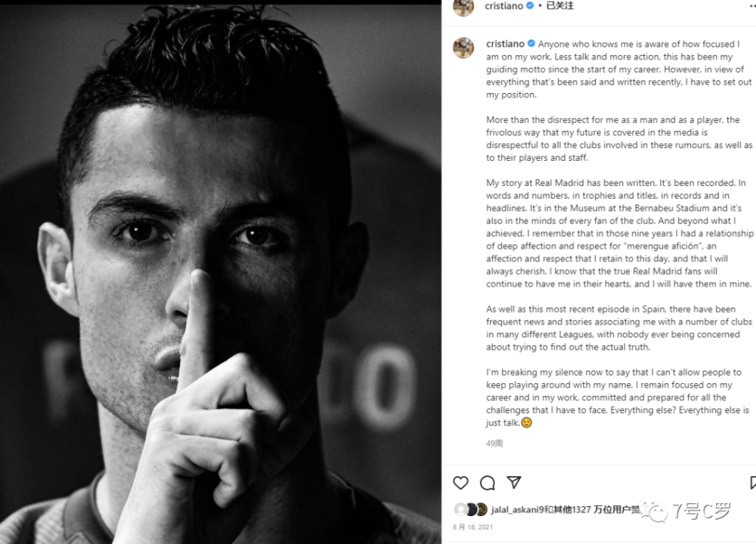This screenshot has height=544, width=756.
Task: Save post with bookmark icon
Action: point(753,482)
